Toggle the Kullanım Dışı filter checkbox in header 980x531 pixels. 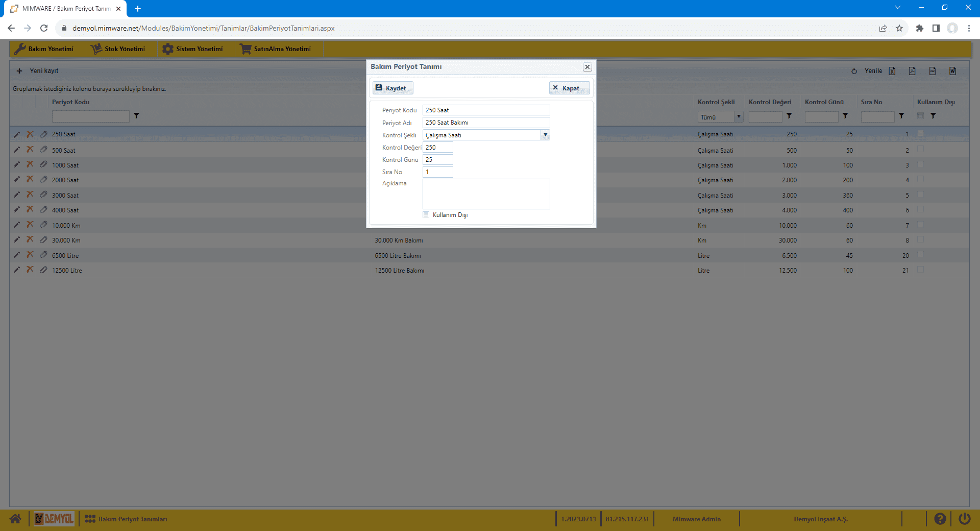coord(920,116)
